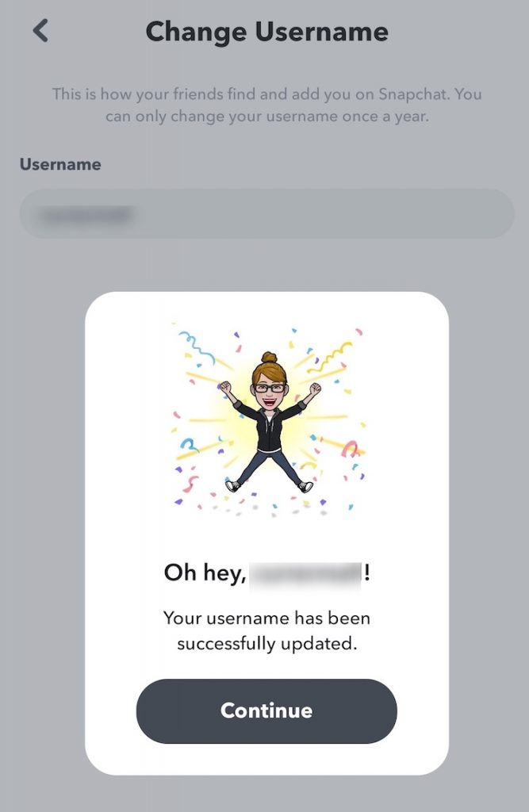Tap the Continue button

click(x=266, y=711)
